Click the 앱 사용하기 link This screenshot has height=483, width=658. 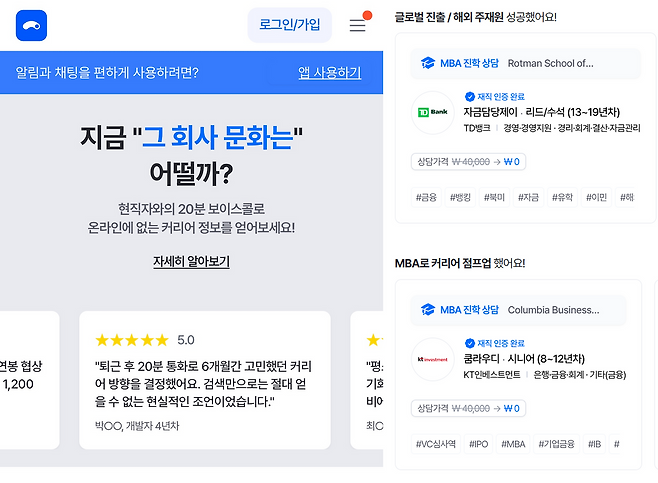coord(329,73)
